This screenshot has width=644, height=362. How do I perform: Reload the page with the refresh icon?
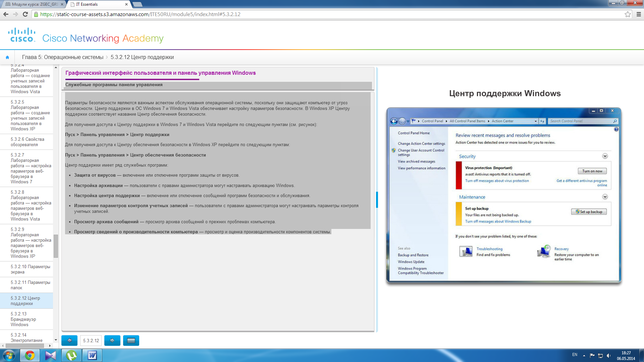25,14
